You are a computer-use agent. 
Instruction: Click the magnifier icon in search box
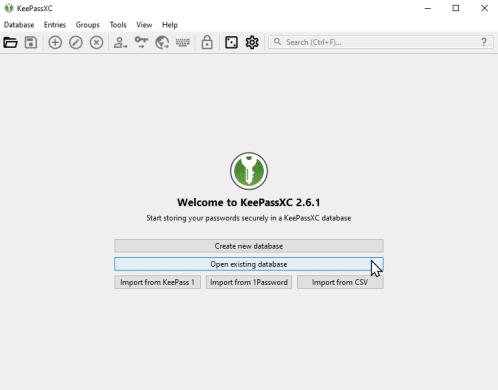point(277,42)
